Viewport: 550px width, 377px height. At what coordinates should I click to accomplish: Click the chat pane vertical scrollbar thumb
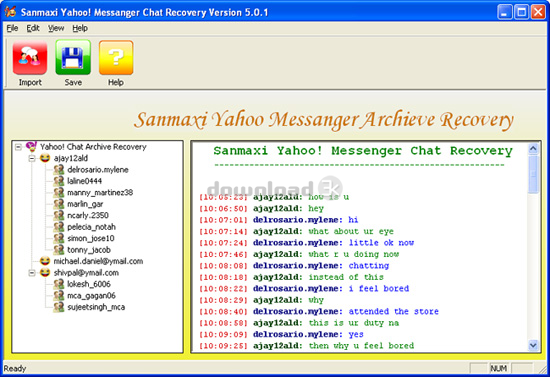click(x=533, y=174)
